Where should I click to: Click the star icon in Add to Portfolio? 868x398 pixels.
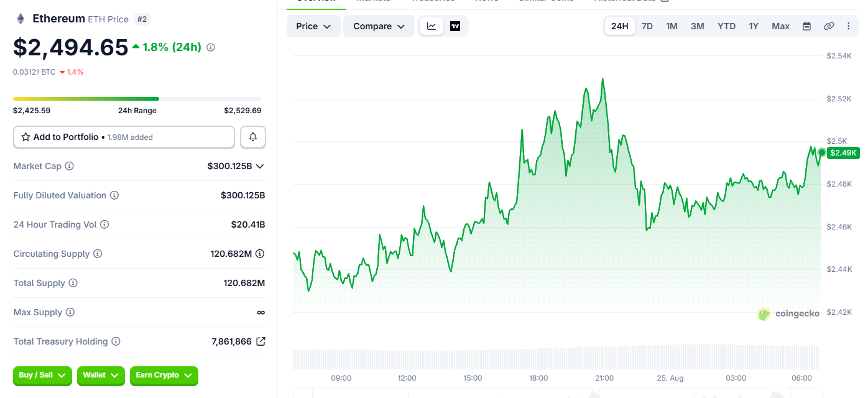(25, 137)
